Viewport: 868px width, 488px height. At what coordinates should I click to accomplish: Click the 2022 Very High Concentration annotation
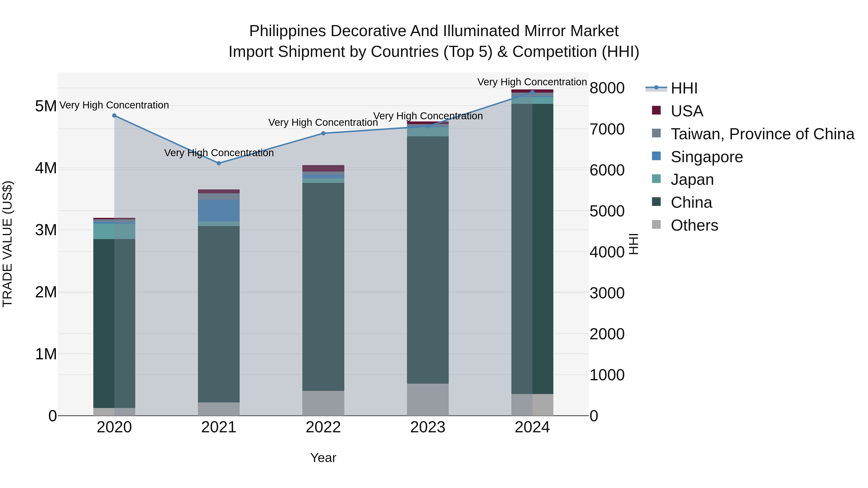(323, 123)
